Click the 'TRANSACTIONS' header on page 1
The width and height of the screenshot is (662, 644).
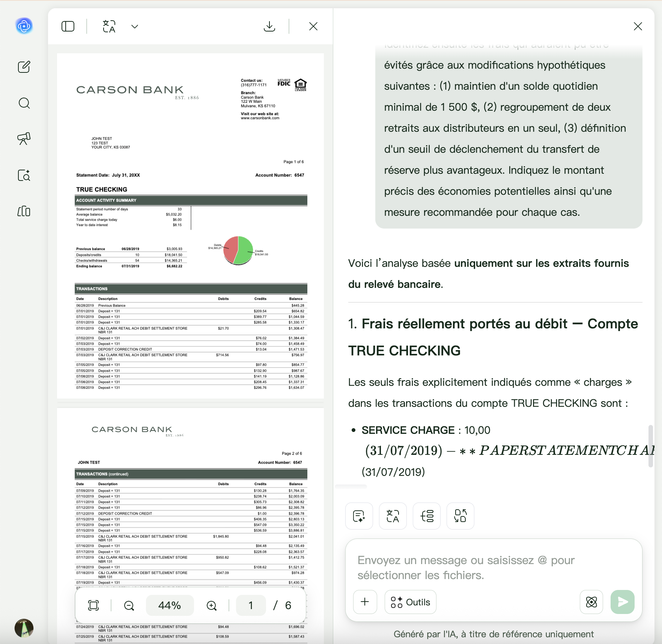pyautogui.click(x=191, y=289)
